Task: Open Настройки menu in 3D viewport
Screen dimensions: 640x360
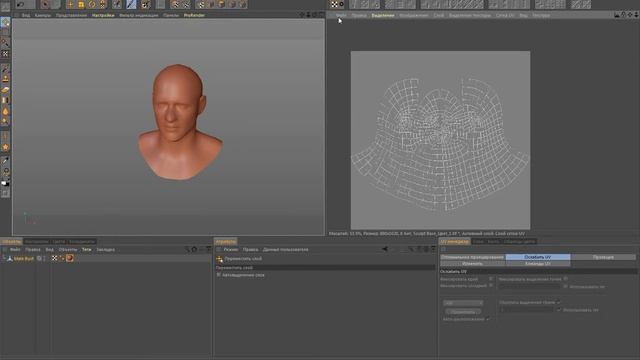Action: [103, 15]
